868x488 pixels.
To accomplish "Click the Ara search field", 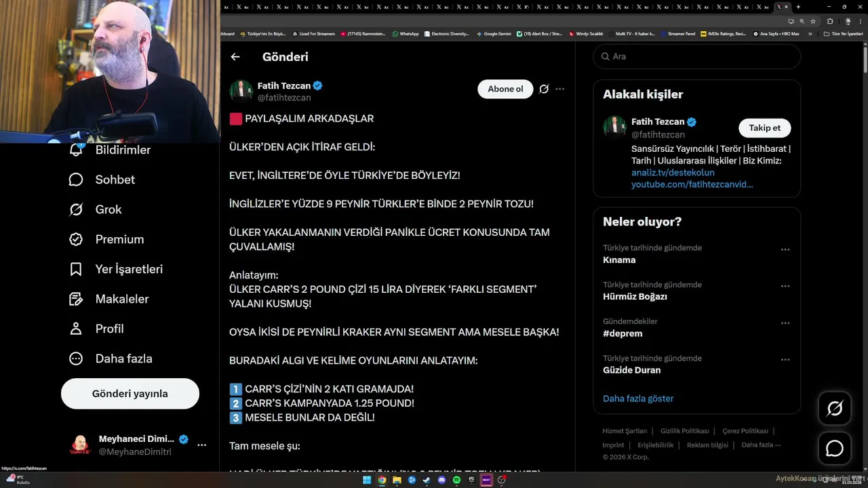I will click(x=697, y=56).
